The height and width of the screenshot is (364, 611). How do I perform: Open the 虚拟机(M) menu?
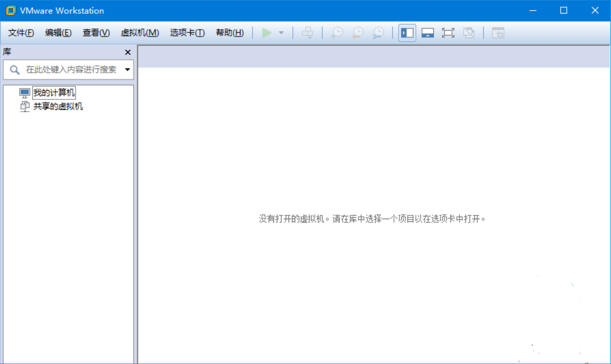139,33
